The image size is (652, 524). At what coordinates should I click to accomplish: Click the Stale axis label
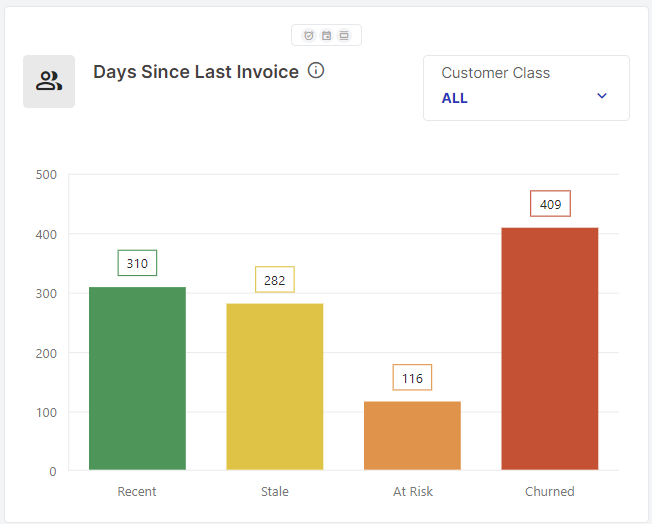(275, 491)
